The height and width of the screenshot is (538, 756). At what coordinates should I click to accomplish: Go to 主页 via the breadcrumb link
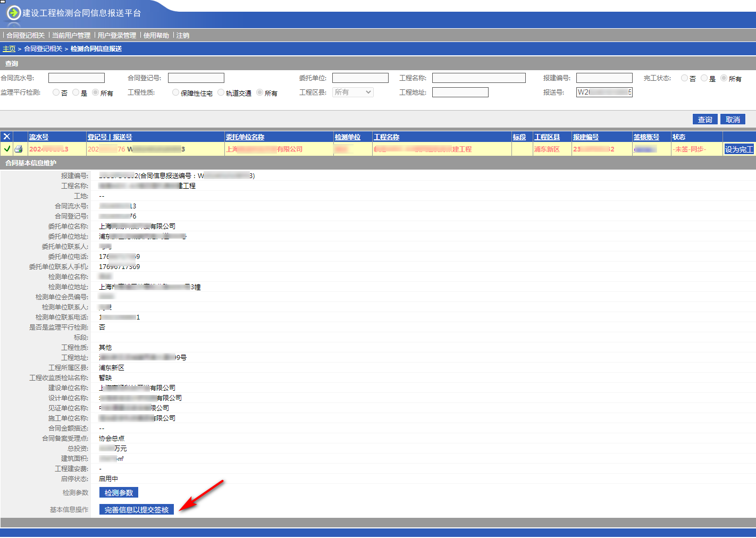(9, 49)
